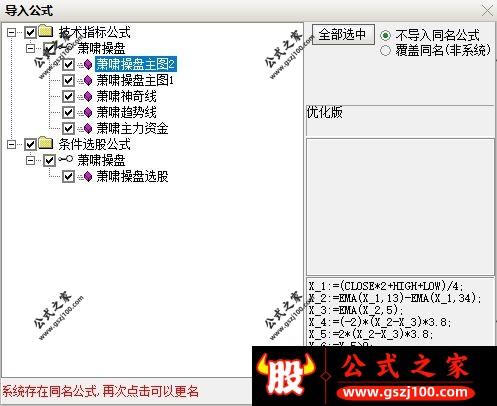This screenshot has width=497, height=406.
Task: Select the 萧啸趋势线 tree item
Action: (x=126, y=112)
